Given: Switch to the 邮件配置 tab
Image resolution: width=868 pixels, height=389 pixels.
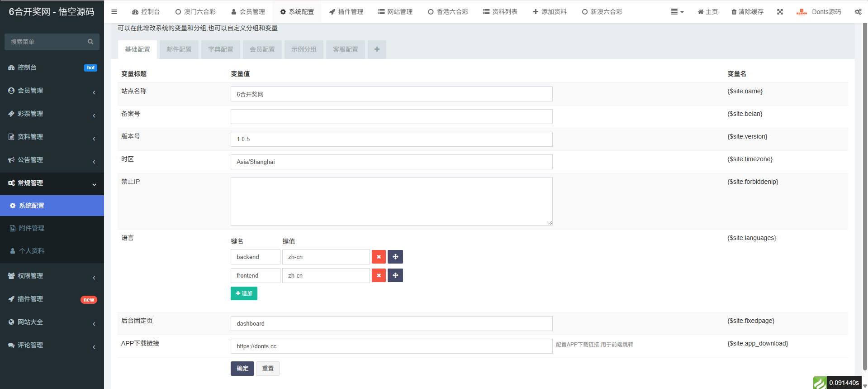Looking at the screenshot, I should pyautogui.click(x=179, y=49).
